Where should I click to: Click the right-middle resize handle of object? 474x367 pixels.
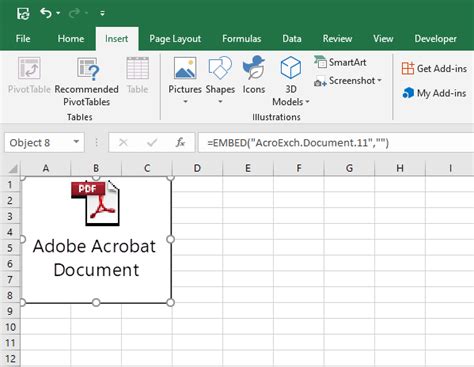point(170,239)
